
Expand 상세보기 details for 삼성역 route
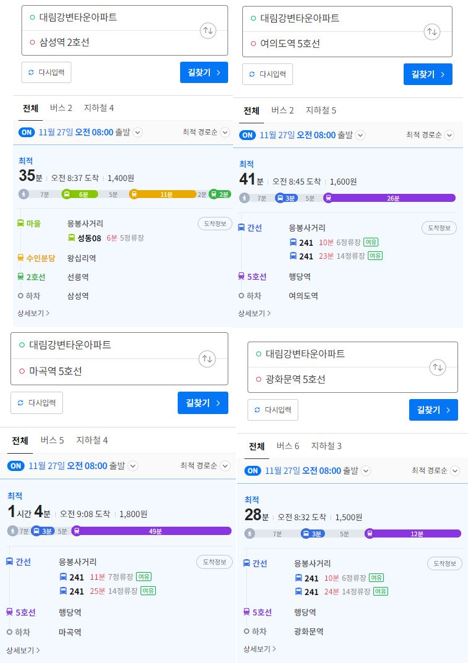click(33, 313)
